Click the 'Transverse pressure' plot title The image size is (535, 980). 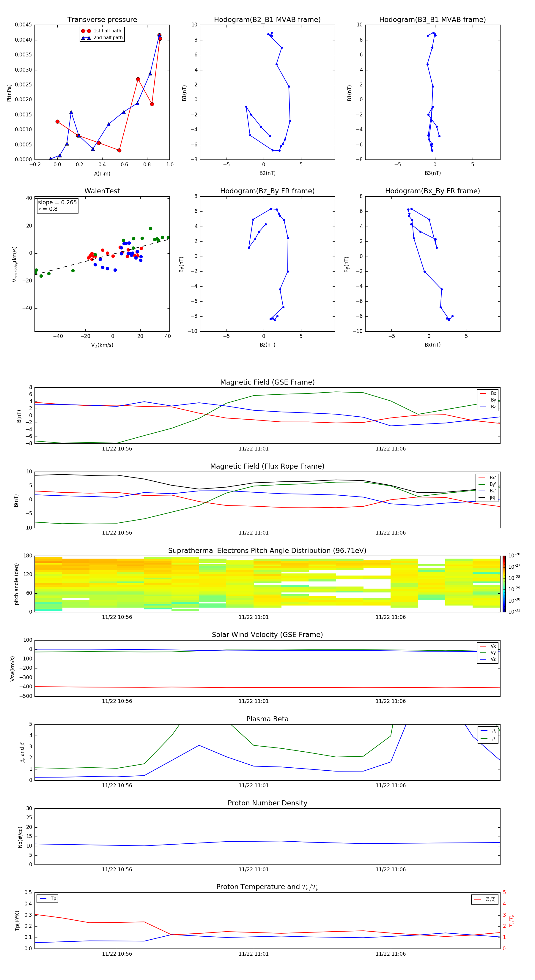102,20
